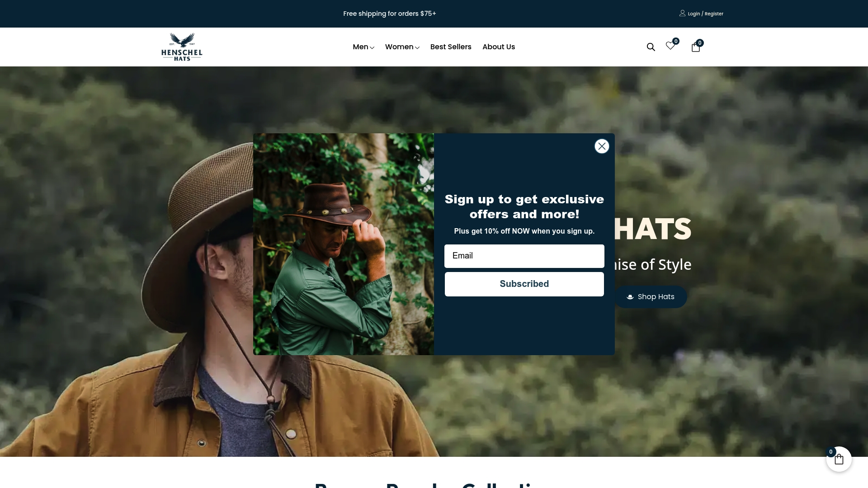Open the About Us page
This screenshot has width=868, height=488.
point(498,47)
